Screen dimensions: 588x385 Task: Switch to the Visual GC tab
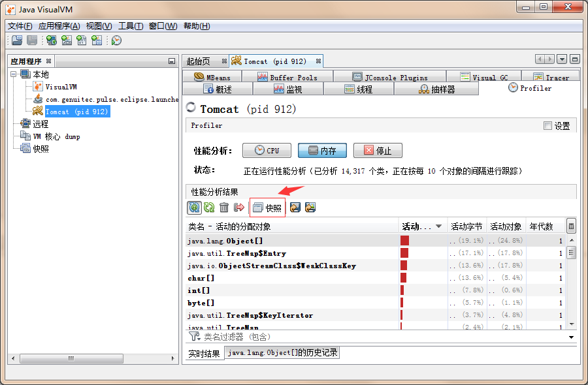pyautogui.click(x=483, y=77)
